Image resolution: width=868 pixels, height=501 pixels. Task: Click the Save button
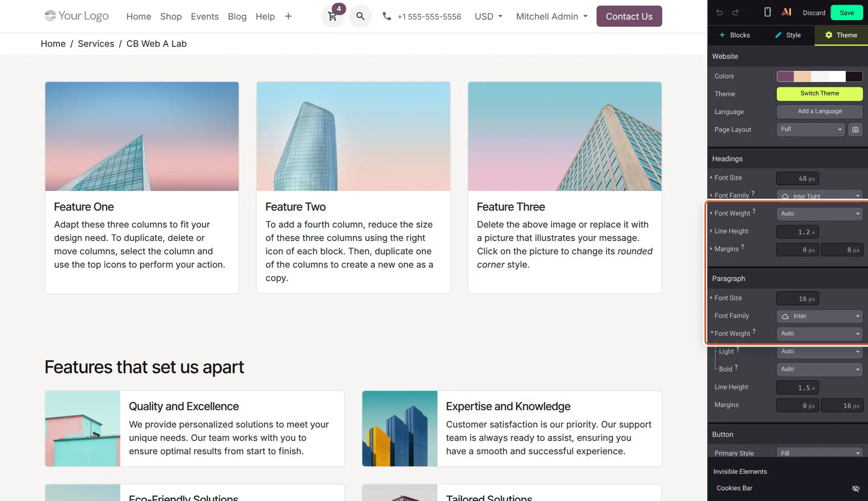point(847,12)
